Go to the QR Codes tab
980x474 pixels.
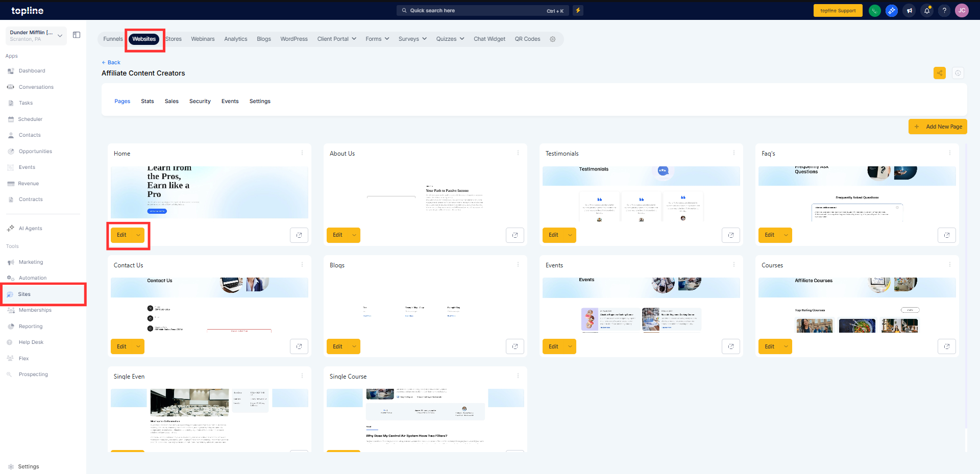527,39
